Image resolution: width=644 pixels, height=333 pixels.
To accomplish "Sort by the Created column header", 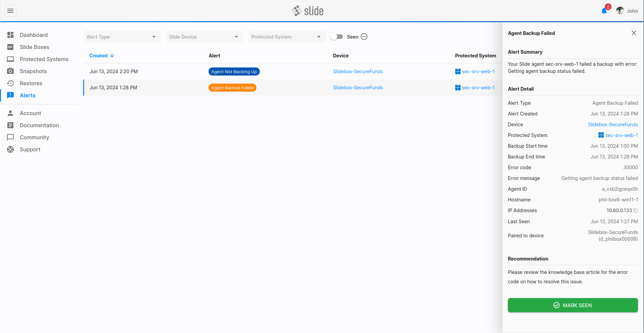I will (98, 56).
